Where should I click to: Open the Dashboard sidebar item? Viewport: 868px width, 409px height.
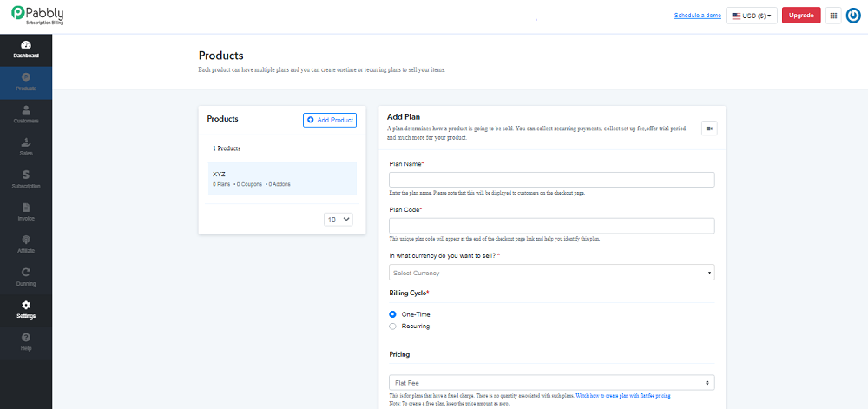point(26,49)
